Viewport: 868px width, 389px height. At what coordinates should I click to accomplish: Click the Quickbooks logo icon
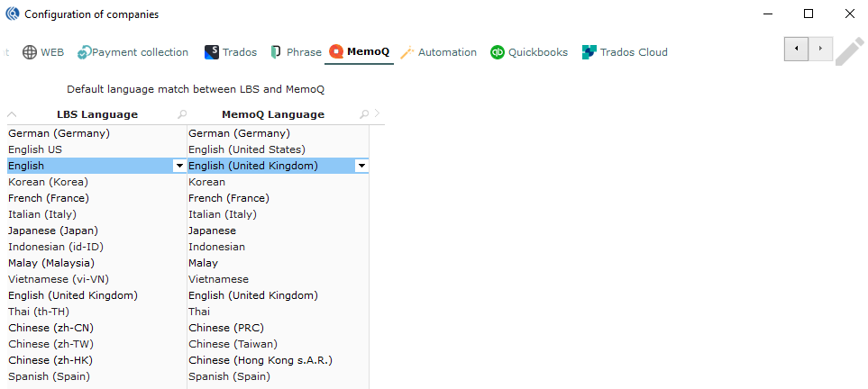click(497, 52)
